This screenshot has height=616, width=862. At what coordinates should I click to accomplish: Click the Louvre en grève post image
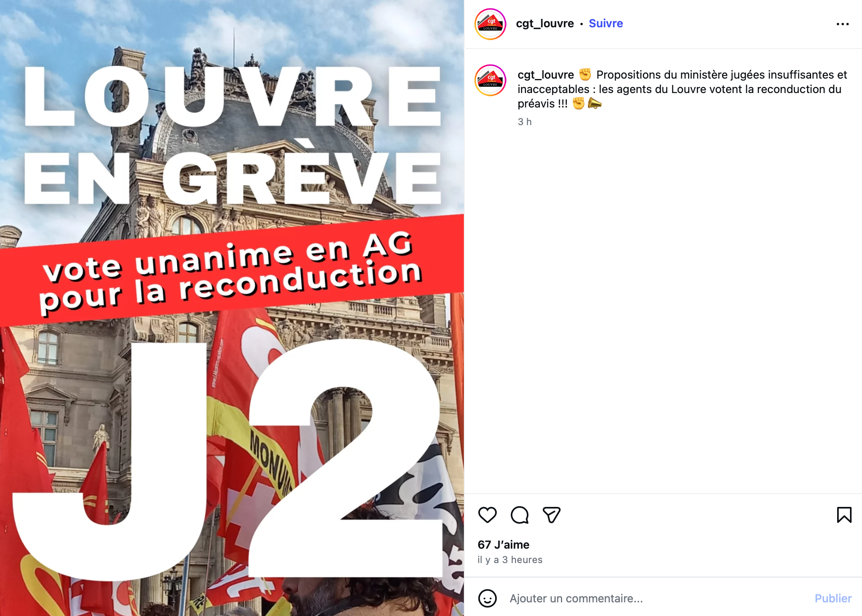point(232,308)
